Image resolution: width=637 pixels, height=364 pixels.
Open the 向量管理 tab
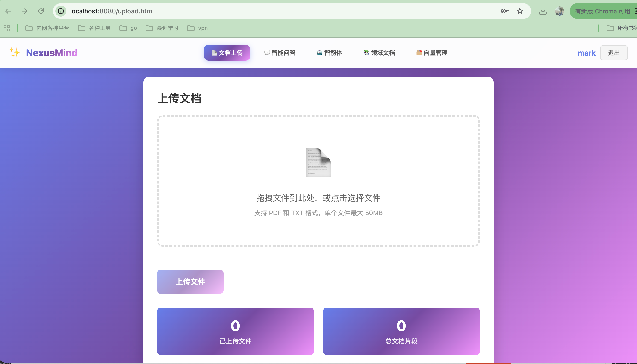pos(432,53)
